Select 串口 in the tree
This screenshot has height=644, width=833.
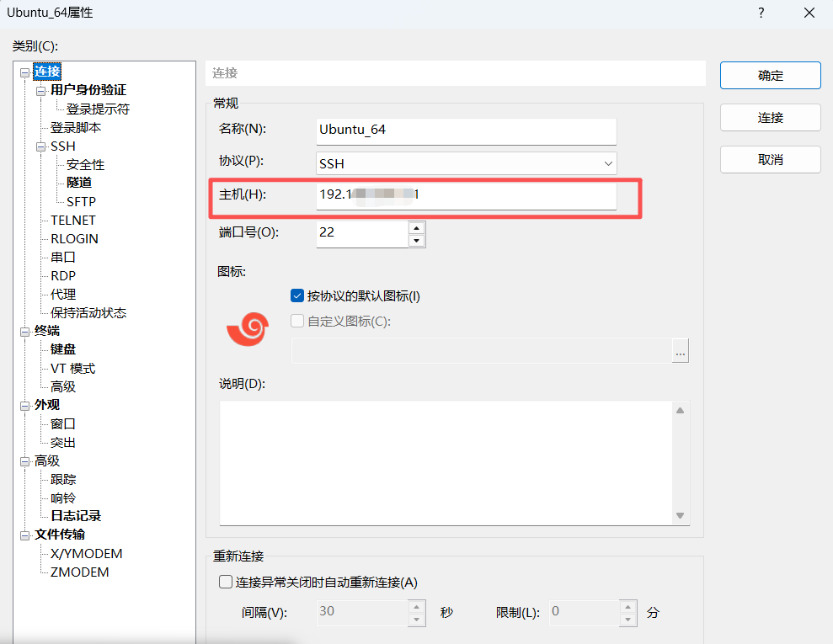62,258
